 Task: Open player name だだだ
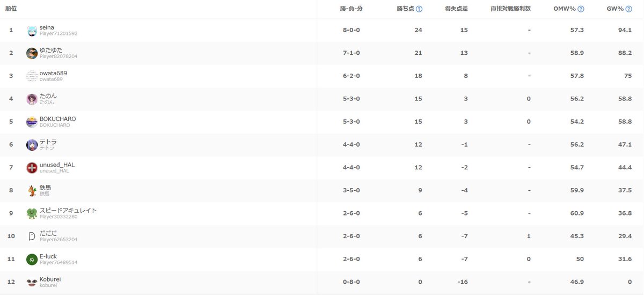[48, 233]
